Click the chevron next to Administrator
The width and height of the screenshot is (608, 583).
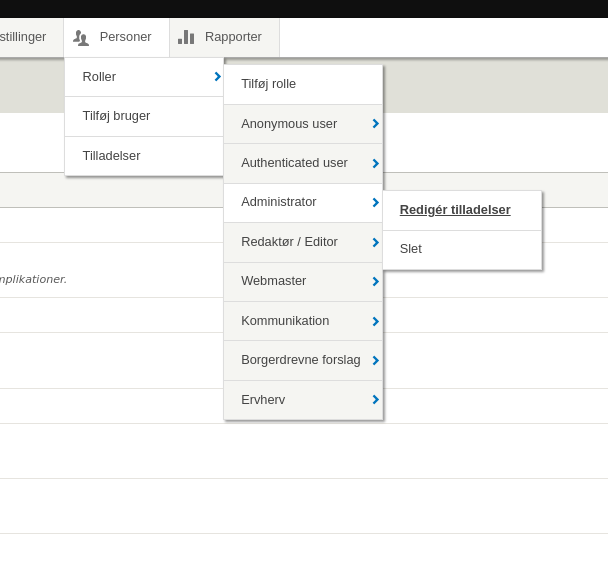(x=375, y=203)
